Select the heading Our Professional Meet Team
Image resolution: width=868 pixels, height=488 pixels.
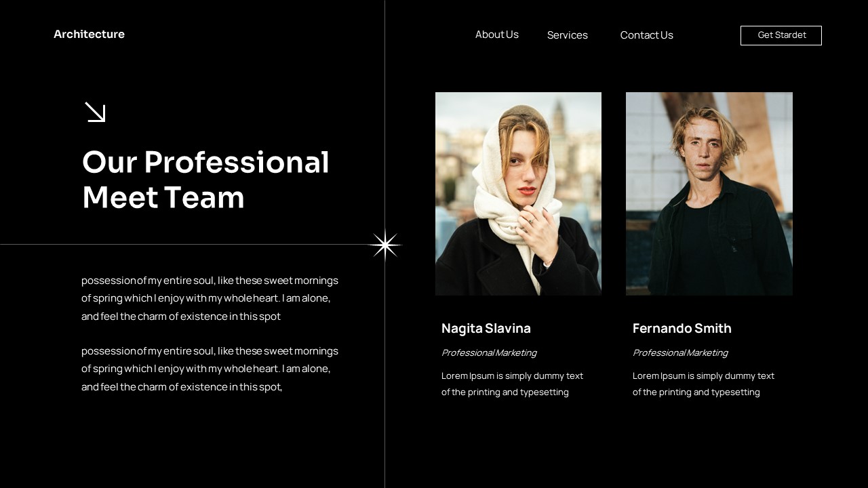click(205, 180)
